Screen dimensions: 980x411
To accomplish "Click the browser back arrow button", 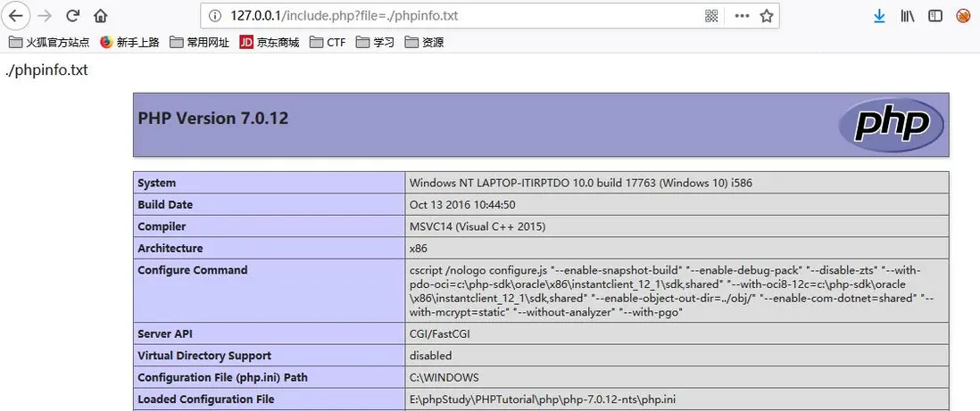I will point(16,16).
